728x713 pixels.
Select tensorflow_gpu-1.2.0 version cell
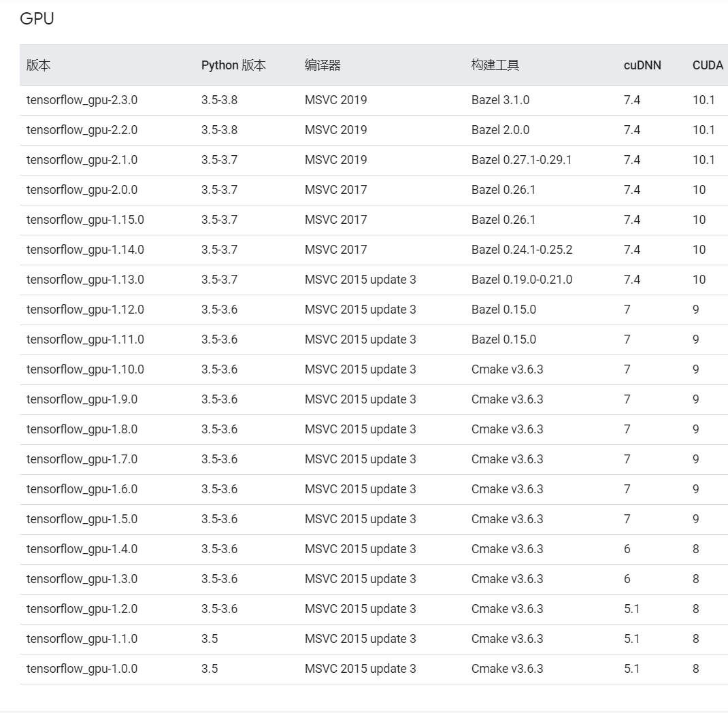coord(82,609)
